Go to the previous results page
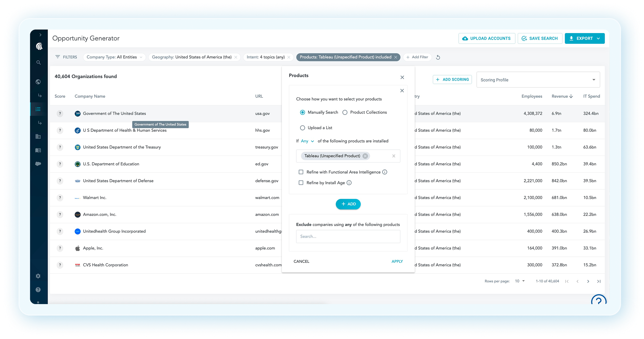The width and height of the screenshot is (644, 339). (x=578, y=282)
